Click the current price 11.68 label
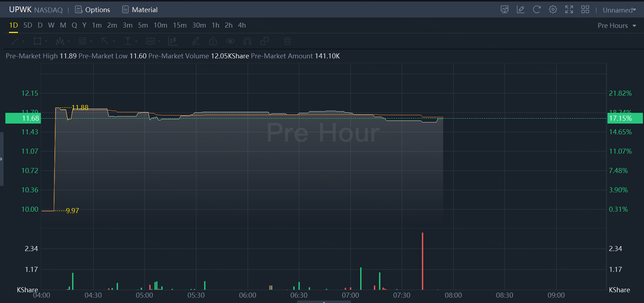This screenshot has width=644, height=303. 23,118
